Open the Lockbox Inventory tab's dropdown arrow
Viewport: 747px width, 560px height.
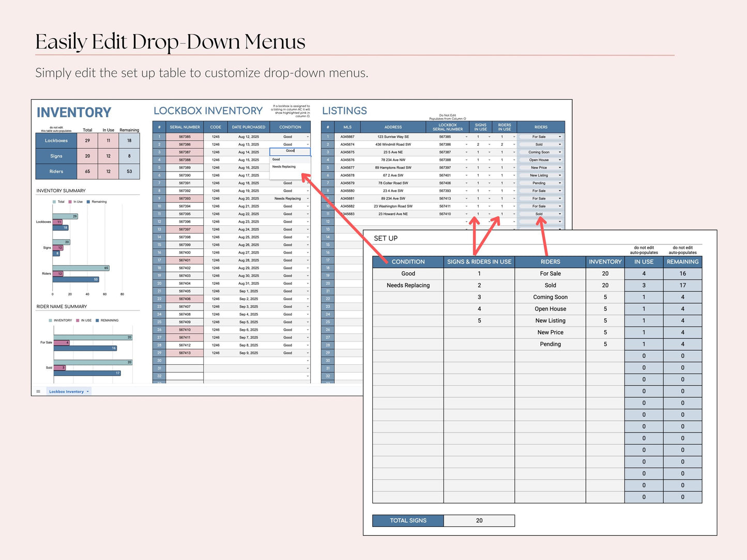click(88, 392)
